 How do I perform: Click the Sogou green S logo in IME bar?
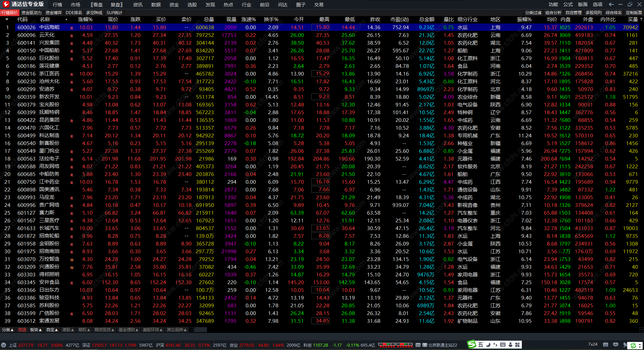click(x=472, y=344)
